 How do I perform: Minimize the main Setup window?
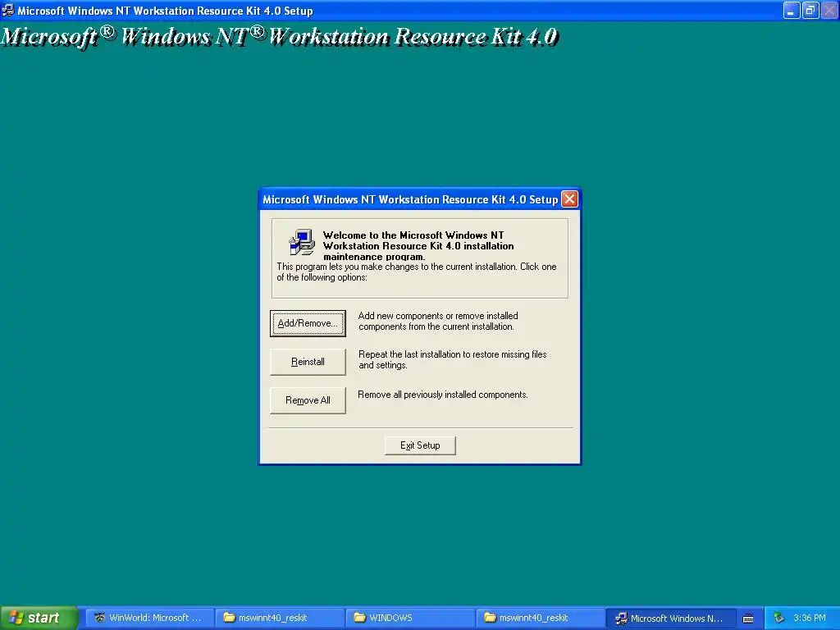[792, 10]
